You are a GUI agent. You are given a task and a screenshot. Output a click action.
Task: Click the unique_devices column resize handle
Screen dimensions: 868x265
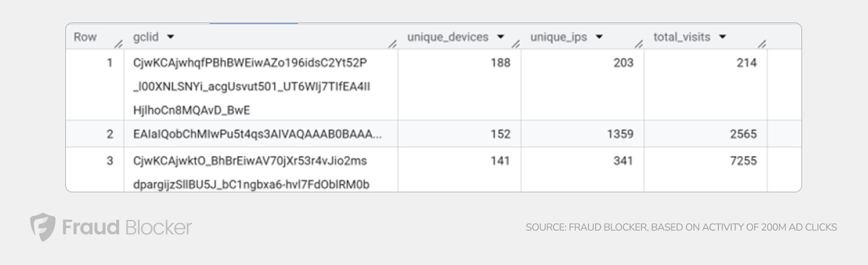point(515,43)
